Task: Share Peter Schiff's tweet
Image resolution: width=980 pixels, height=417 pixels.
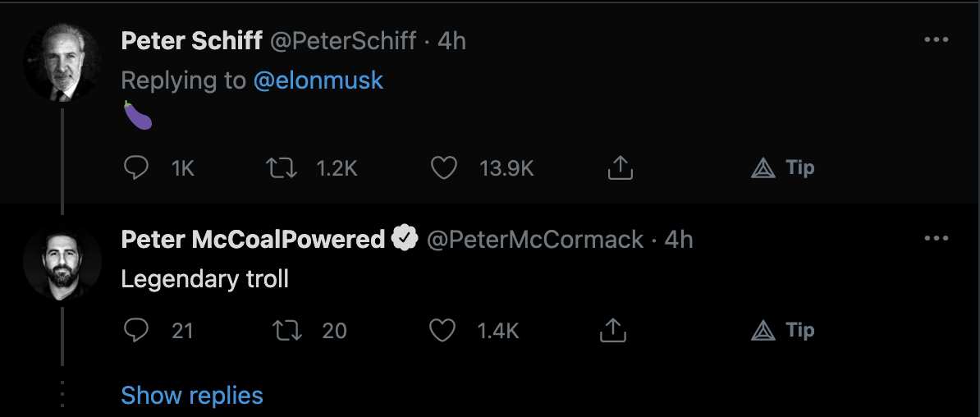Action: coord(621,168)
